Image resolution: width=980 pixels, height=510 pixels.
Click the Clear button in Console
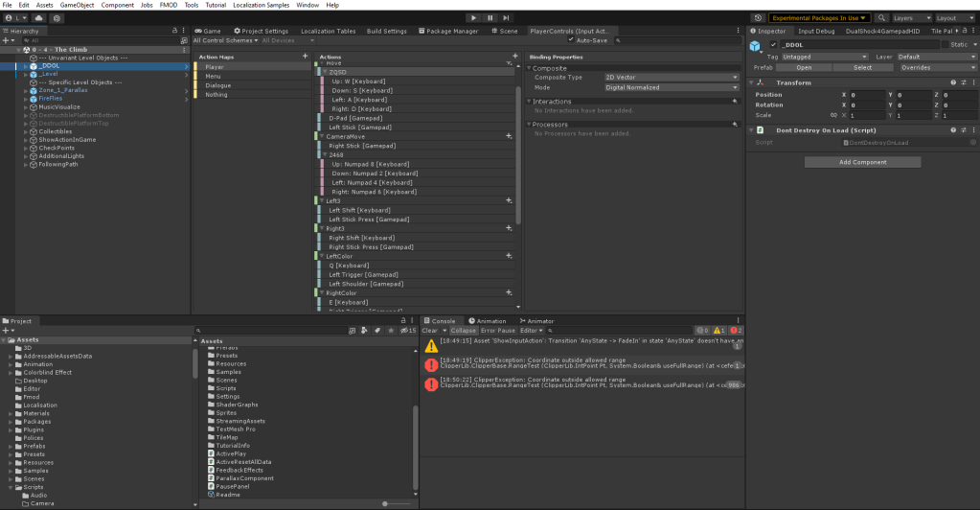point(430,331)
